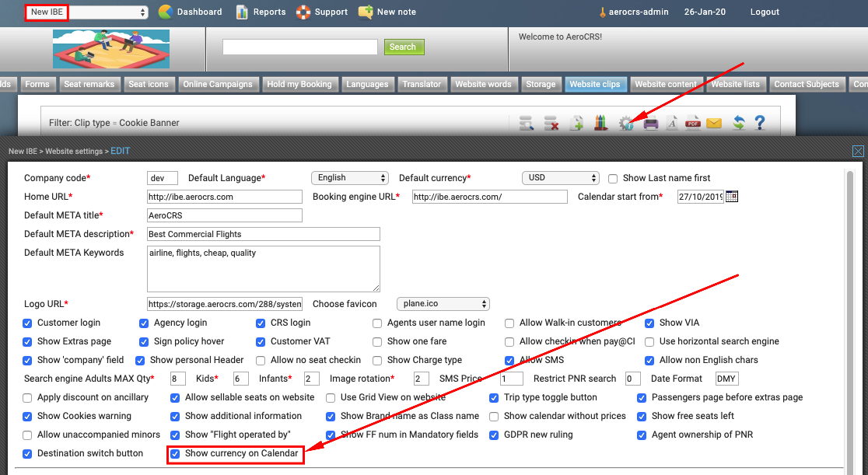Click the Dashboard pie chart icon
This screenshot has height=475, width=868.
[x=165, y=12]
